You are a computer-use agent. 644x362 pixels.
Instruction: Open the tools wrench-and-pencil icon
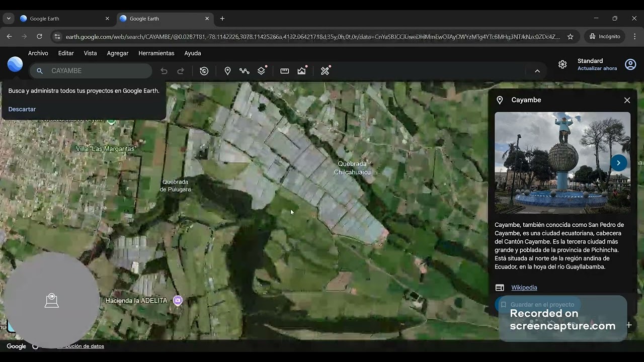tap(325, 71)
